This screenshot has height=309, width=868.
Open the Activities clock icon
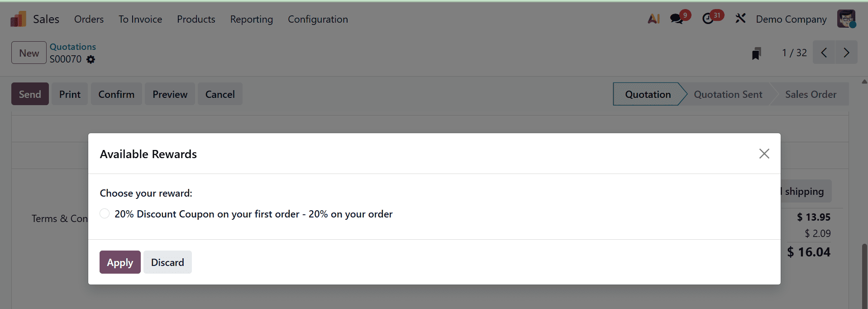pos(709,19)
